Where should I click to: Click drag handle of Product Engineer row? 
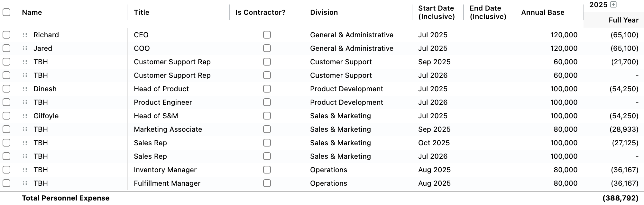pyautogui.click(x=26, y=102)
